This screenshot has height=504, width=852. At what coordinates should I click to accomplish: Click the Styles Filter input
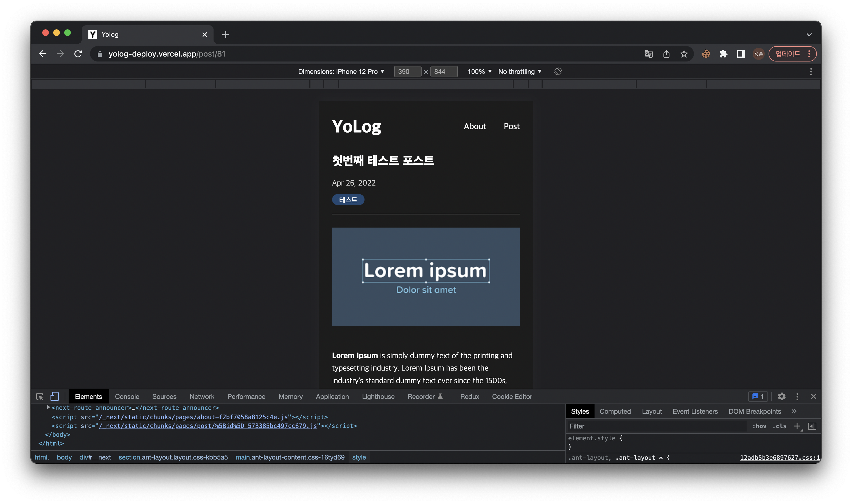pos(657,426)
